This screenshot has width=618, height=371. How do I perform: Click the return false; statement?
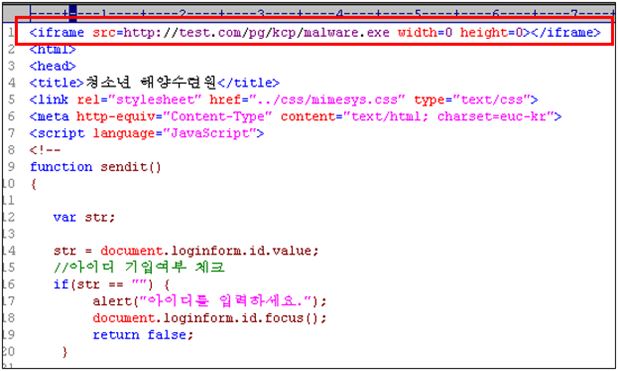click(143, 335)
